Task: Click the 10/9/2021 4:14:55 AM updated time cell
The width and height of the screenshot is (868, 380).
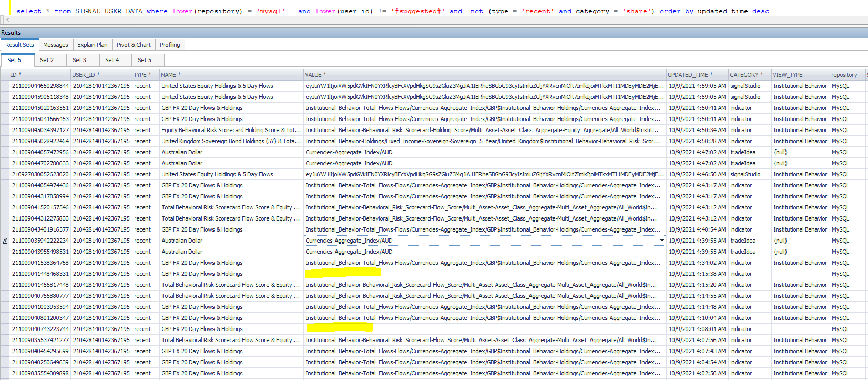Action: 697,296
